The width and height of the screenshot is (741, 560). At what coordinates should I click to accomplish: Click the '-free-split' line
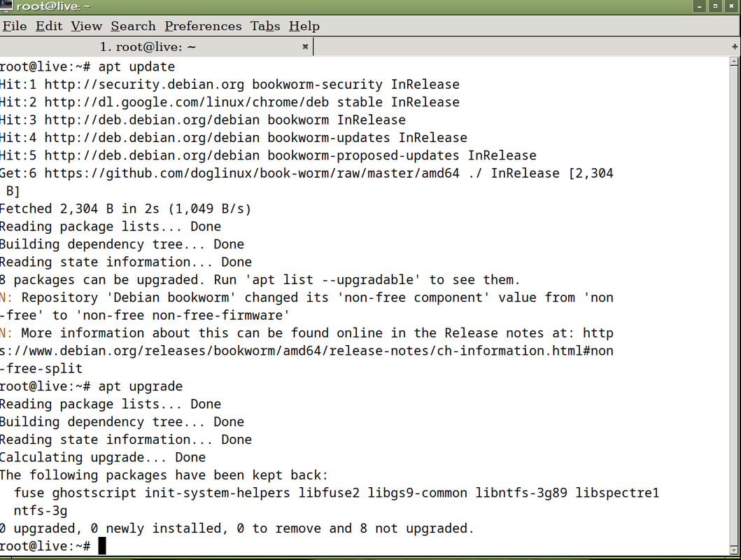41,369
